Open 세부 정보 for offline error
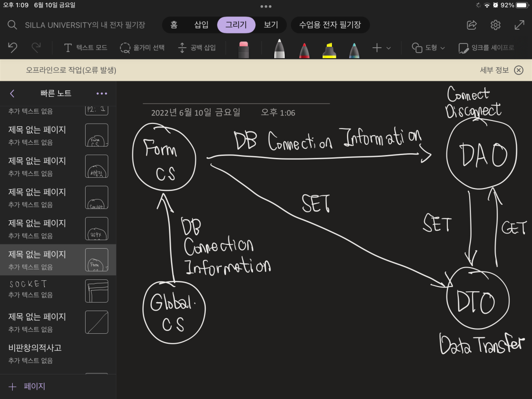The height and width of the screenshot is (399, 532). click(494, 70)
